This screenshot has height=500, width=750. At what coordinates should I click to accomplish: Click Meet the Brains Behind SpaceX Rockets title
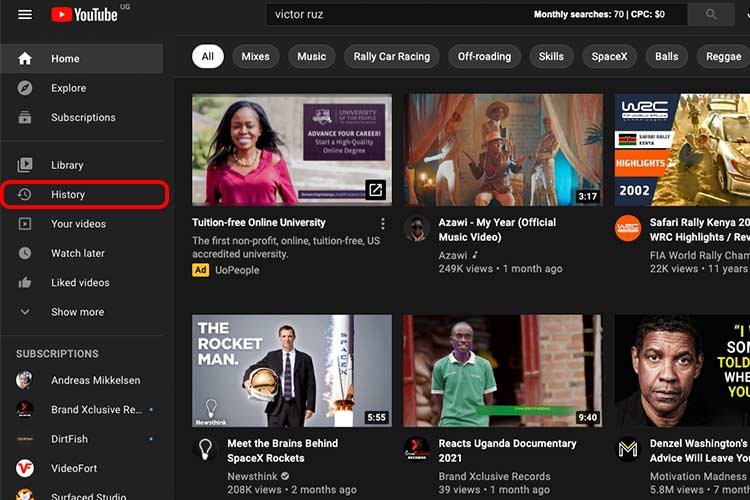point(283,451)
